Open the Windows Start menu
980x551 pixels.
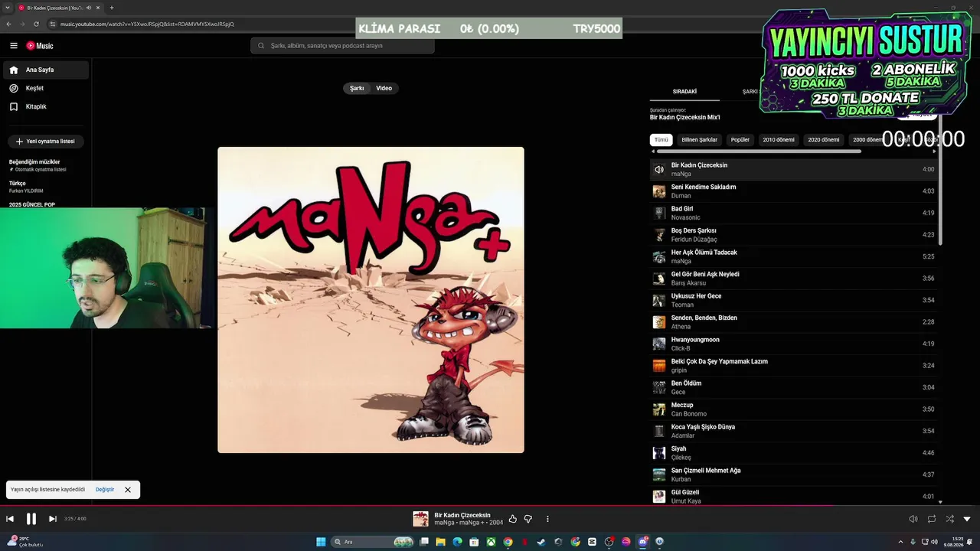point(321,542)
